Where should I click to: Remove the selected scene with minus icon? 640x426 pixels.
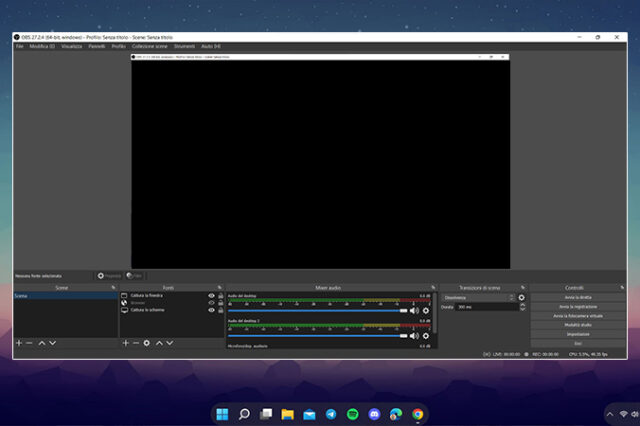[29, 343]
